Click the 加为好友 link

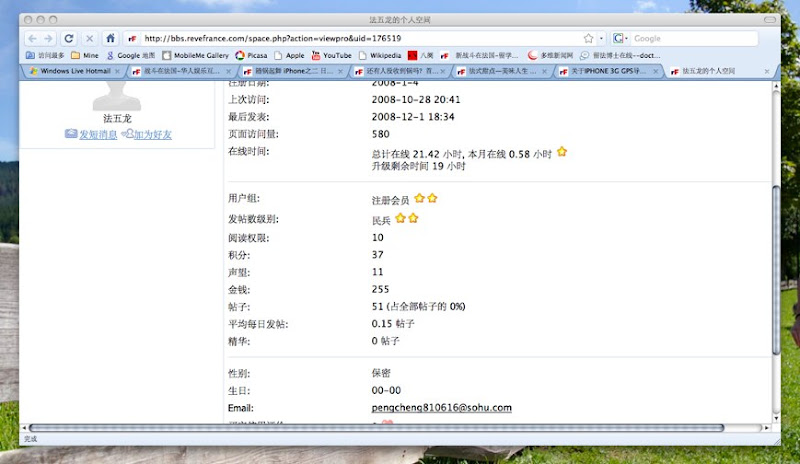pyautogui.click(x=153, y=134)
